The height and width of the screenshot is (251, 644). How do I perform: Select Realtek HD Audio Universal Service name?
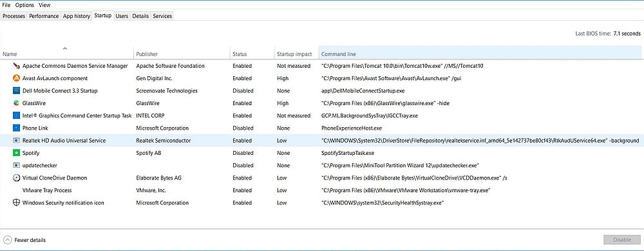[x=64, y=140]
